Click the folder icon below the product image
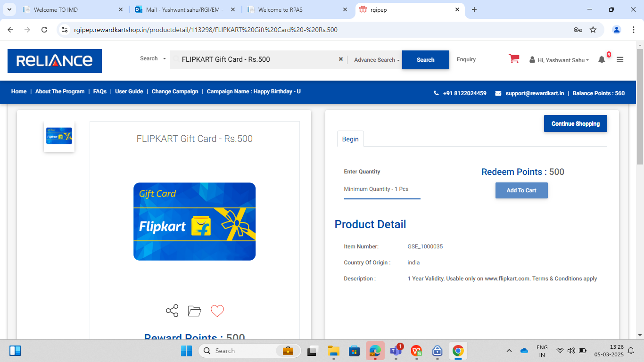The image size is (644, 362). 194,311
